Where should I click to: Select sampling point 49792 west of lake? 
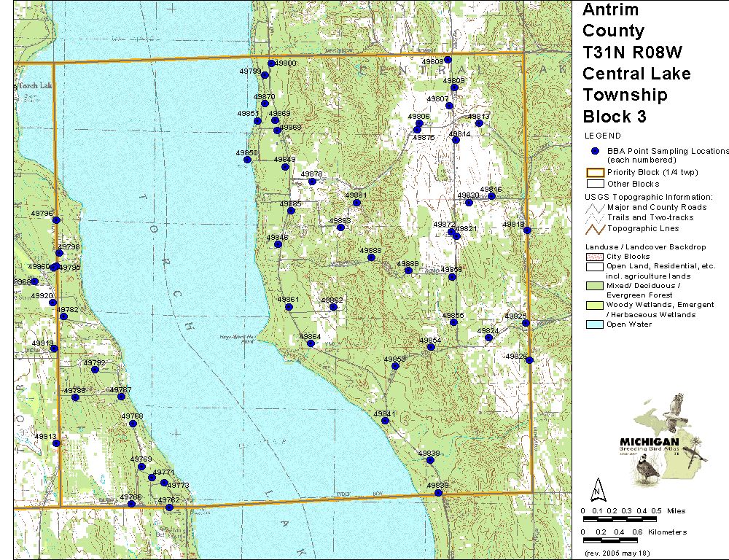coord(95,370)
